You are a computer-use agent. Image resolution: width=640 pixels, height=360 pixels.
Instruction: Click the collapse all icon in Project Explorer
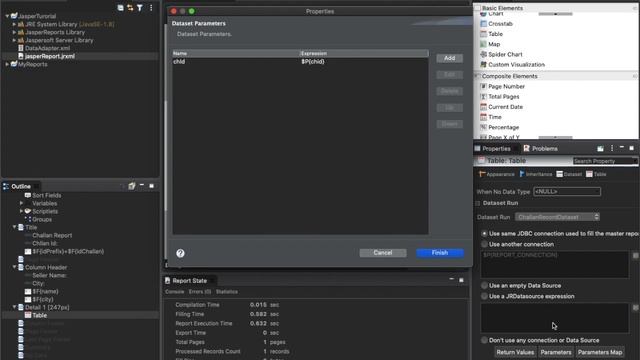(x=120, y=8)
